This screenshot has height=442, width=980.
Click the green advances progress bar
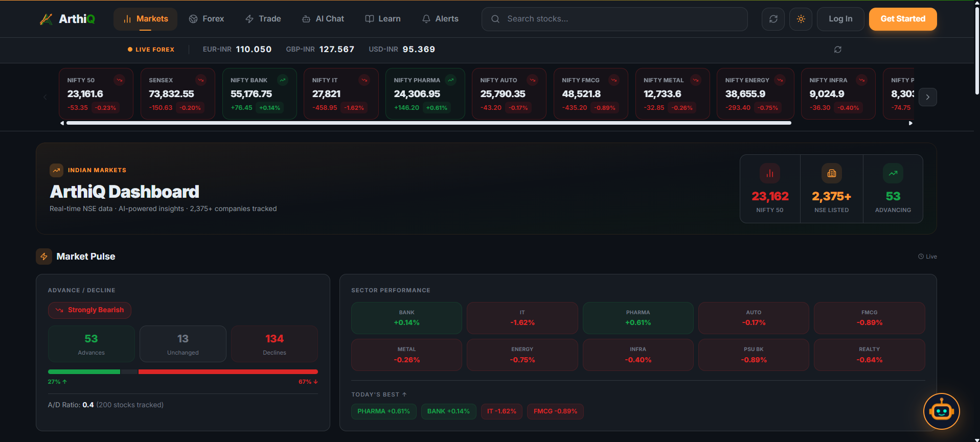click(84, 372)
